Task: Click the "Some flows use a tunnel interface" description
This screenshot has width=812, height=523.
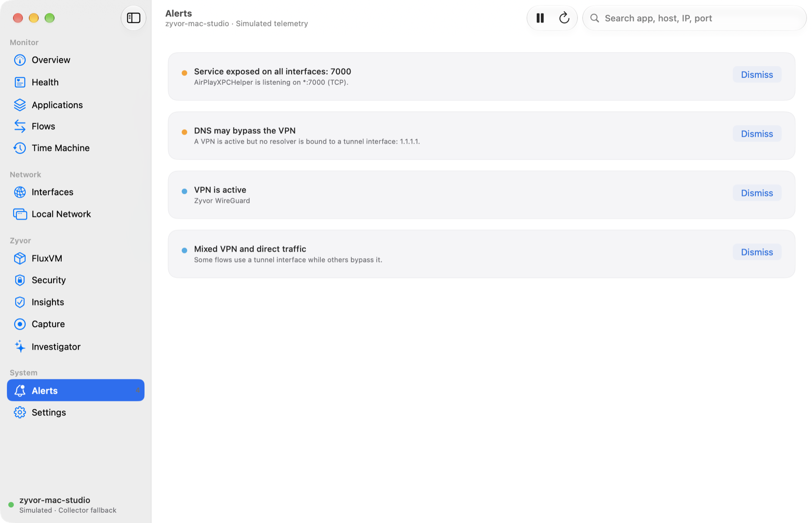Action: tap(288, 260)
